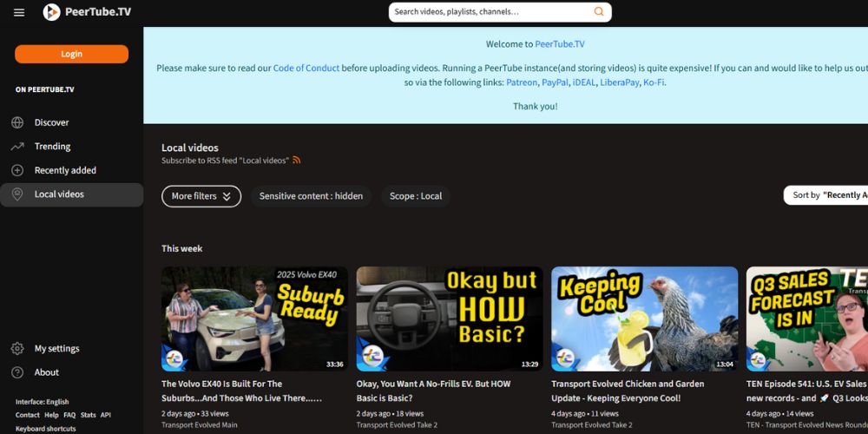The image size is (868, 434).
Task: Open the Contact footer link
Action: click(x=28, y=415)
